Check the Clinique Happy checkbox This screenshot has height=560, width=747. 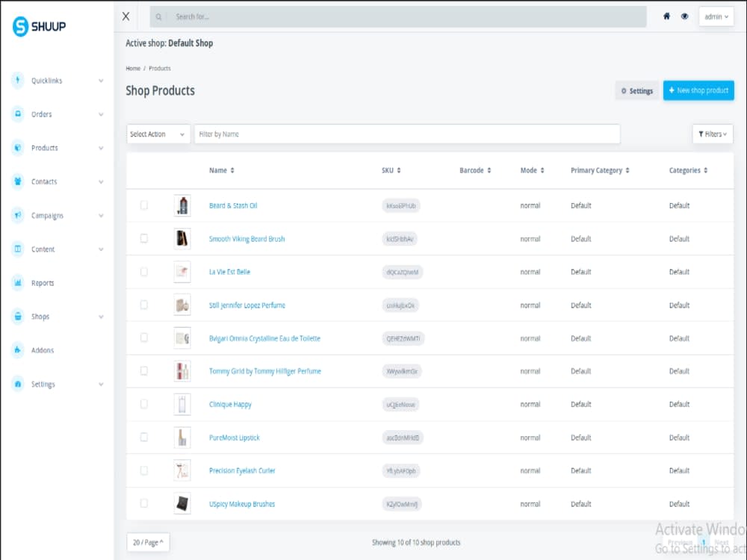point(144,404)
